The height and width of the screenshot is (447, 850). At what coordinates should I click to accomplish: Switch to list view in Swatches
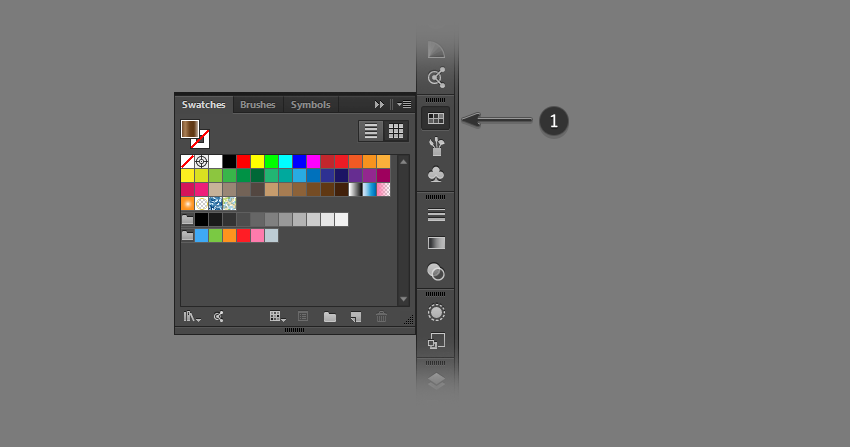(x=371, y=131)
